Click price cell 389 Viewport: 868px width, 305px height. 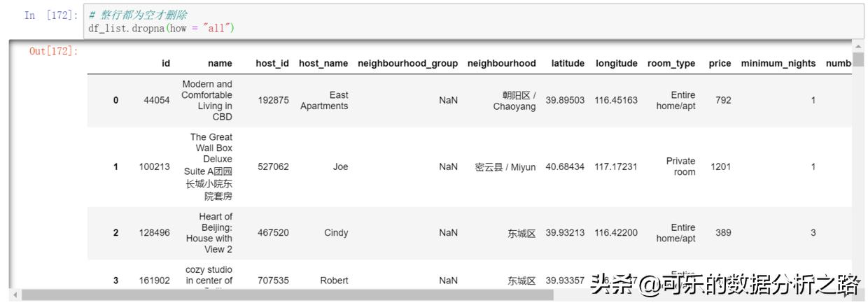(723, 233)
